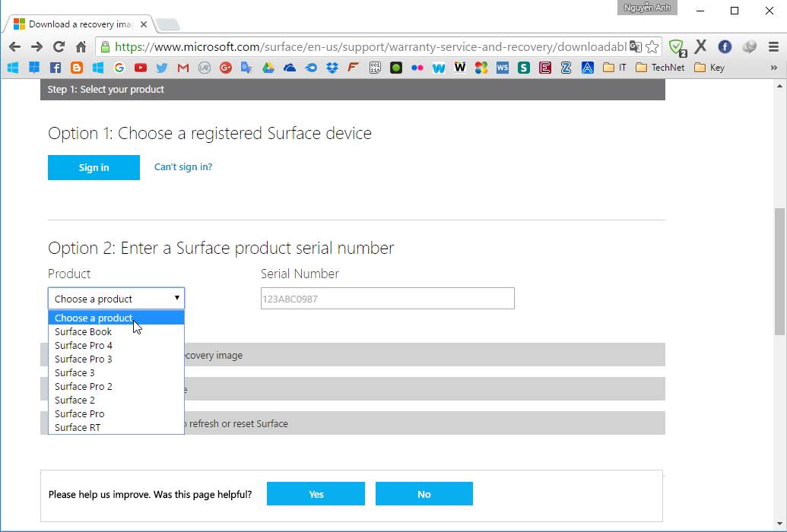Open the Translate this page icon
This screenshot has width=787, height=532.
tap(636, 46)
